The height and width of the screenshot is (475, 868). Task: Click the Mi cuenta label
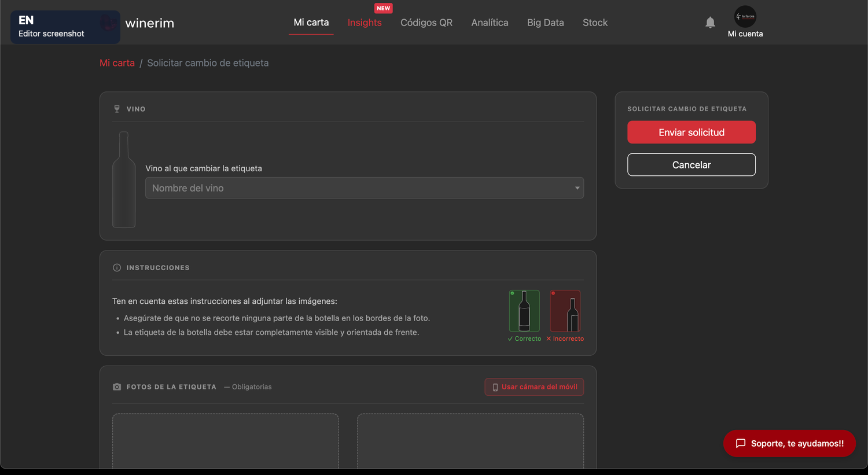745,34
